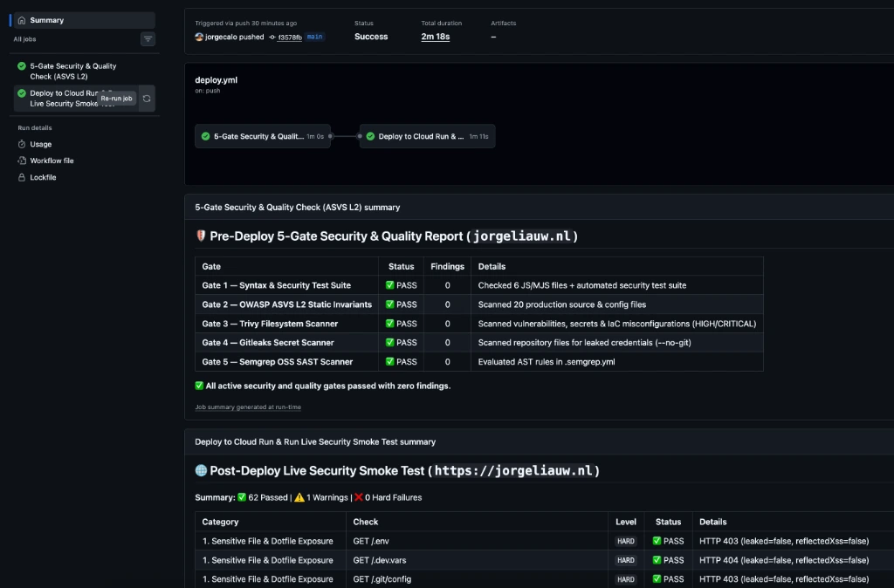Click PASS check icon in Gate 3 row
Image resolution: width=894 pixels, height=588 pixels.
pos(390,324)
